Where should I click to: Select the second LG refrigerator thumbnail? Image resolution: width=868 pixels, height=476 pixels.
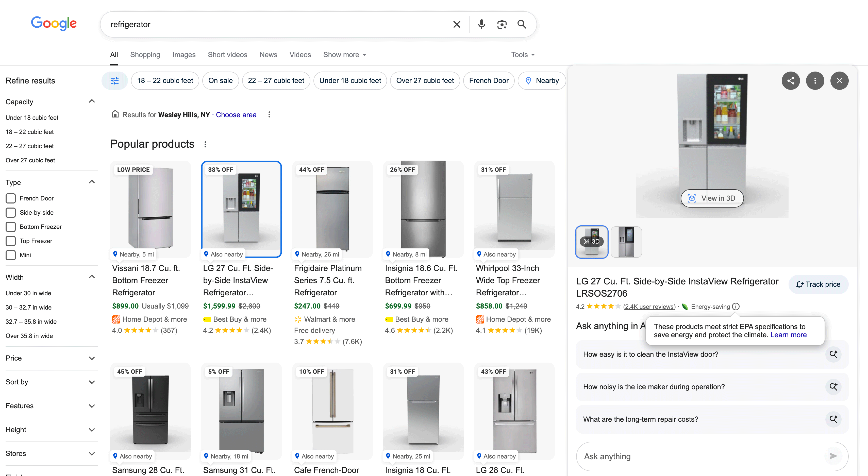click(x=626, y=242)
